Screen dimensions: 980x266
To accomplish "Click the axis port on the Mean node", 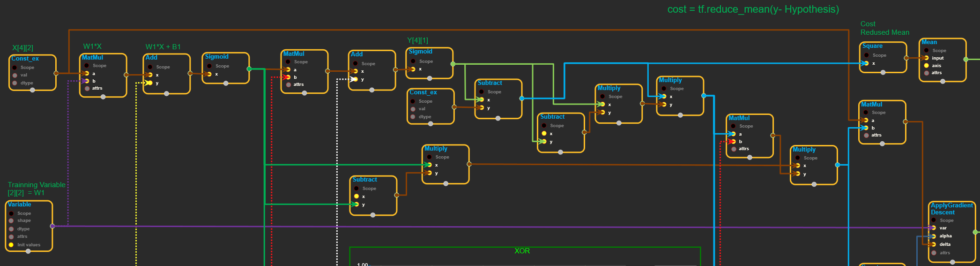I will (926, 66).
